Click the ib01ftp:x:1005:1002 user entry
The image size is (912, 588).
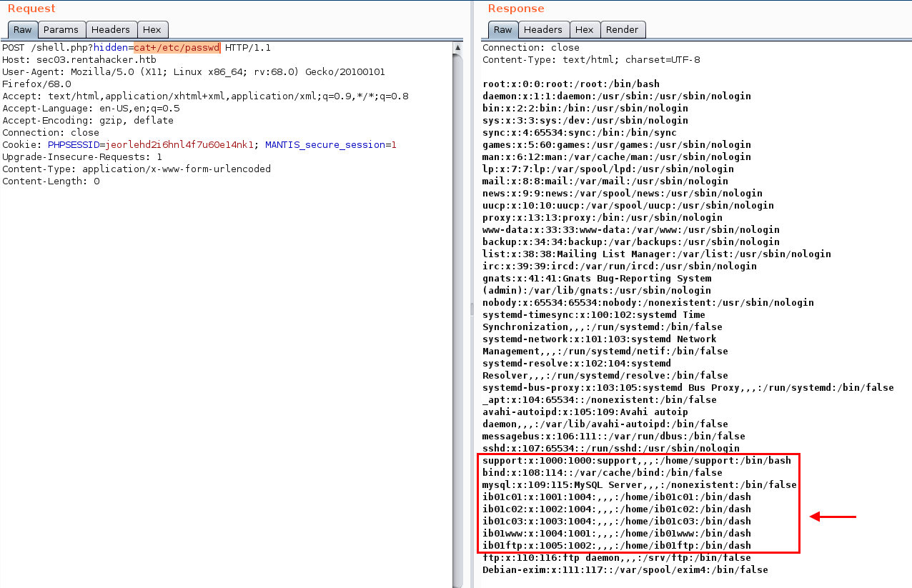(617, 546)
